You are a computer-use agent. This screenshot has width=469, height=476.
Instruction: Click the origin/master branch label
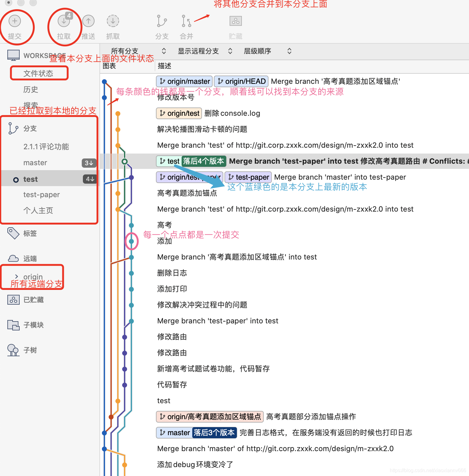click(x=184, y=81)
